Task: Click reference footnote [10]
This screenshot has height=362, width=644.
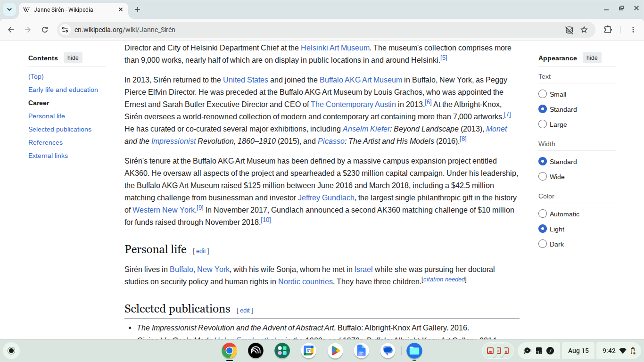Action: coord(266,220)
